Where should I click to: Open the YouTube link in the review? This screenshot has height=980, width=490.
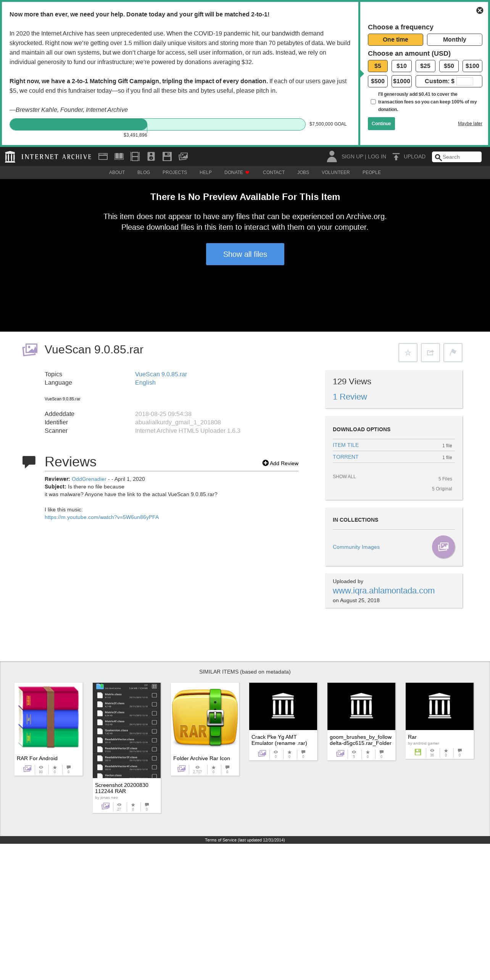click(102, 517)
